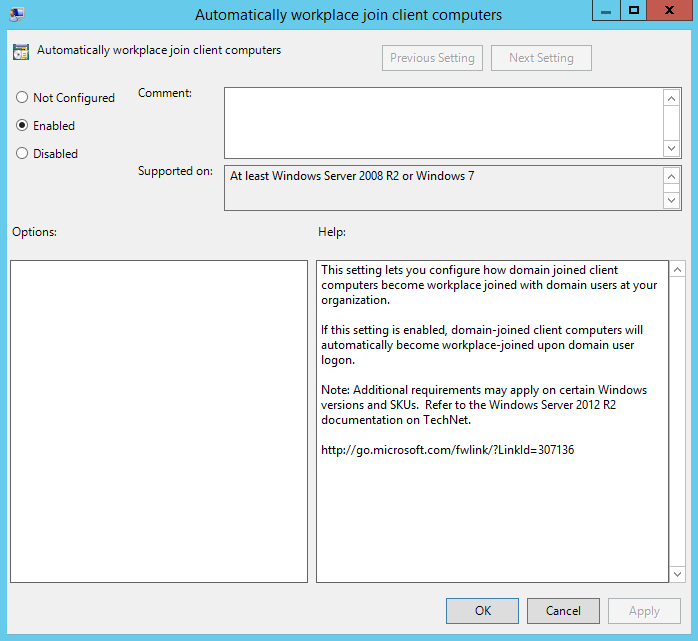Click the 'If this setting is enabled' help paragraph

482,345
